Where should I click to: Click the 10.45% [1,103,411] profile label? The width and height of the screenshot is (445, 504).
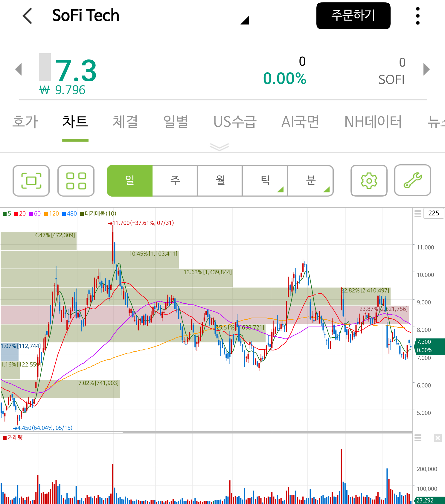click(153, 254)
